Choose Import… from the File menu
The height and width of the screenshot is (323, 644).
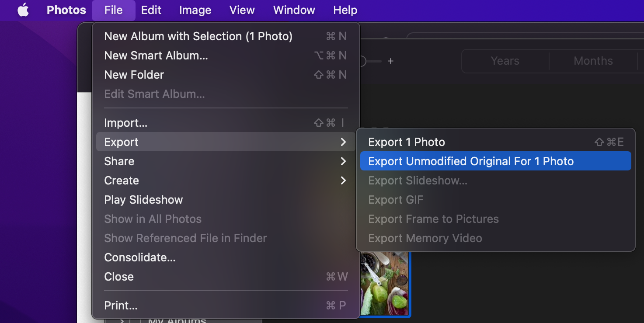[x=226, y=123]
